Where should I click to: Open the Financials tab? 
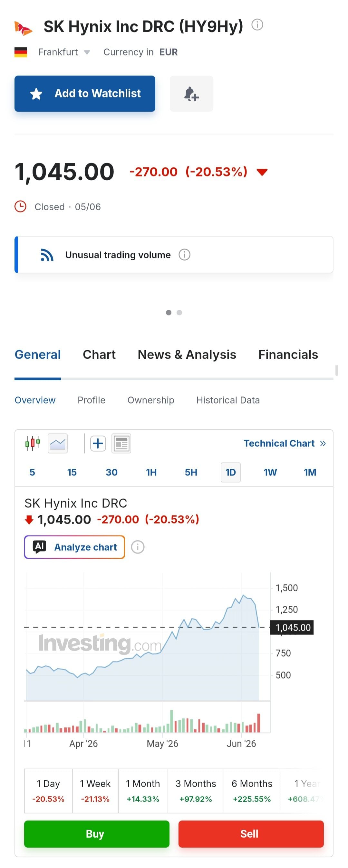point(288,354)
